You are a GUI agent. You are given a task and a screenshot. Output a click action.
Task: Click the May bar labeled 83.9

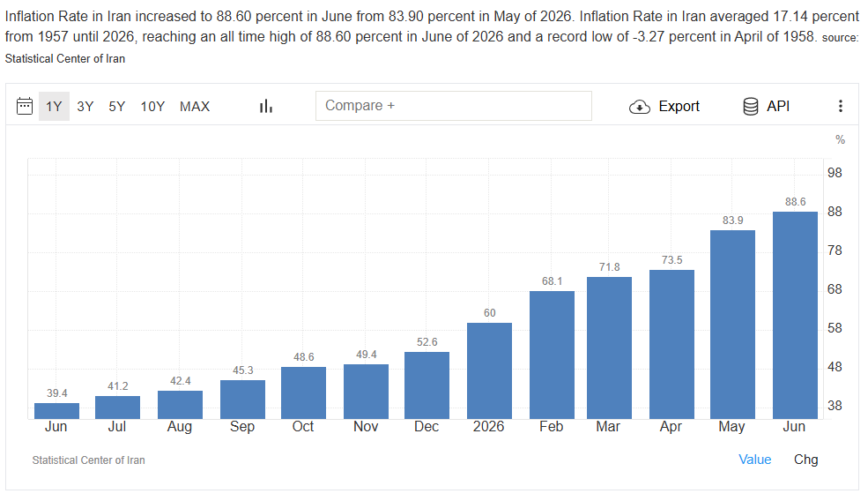(x=732, y=325)
